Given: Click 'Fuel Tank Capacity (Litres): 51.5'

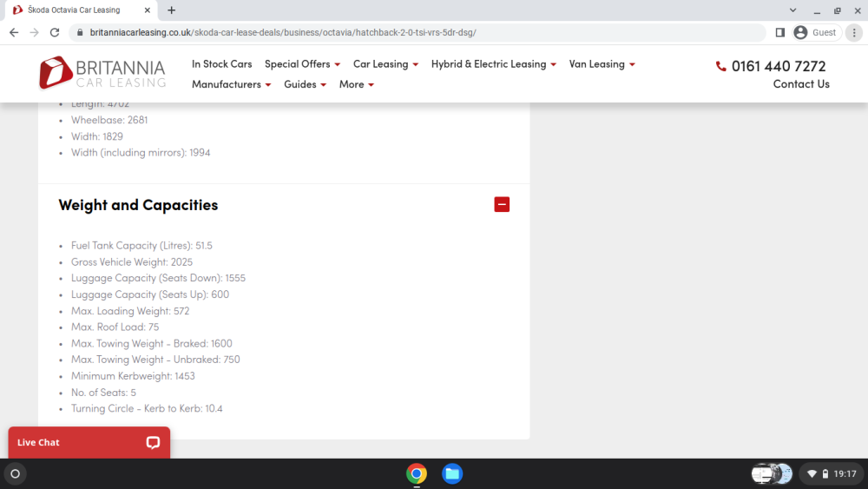Looking at the screenshot, I should pos(141,245).
